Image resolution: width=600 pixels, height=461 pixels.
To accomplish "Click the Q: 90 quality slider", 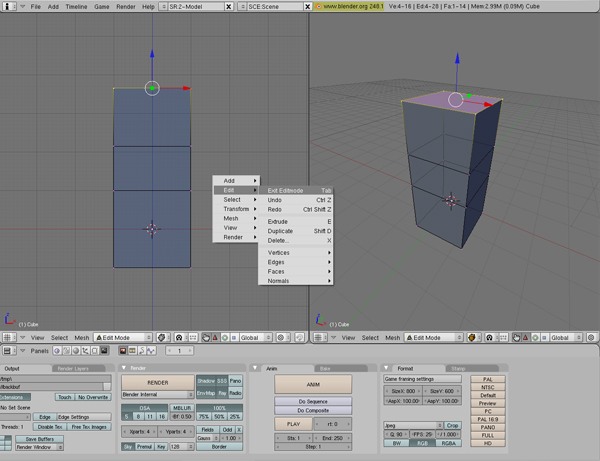I will [398, 434].
